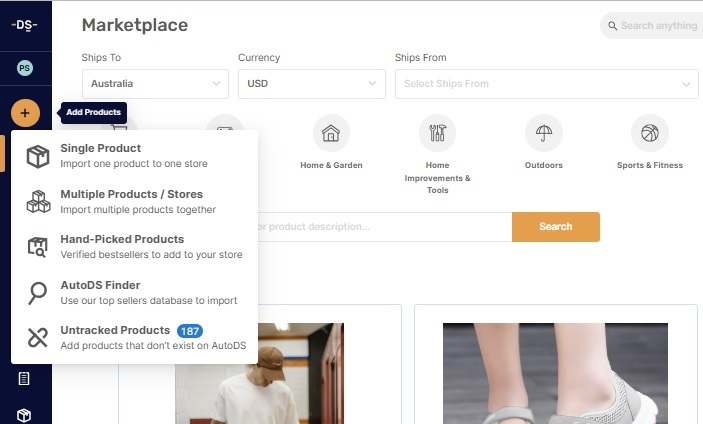This screenshot has width=703, height=424.
Task: Click the box icon at sidebar bottom
Action: [25, 415]
